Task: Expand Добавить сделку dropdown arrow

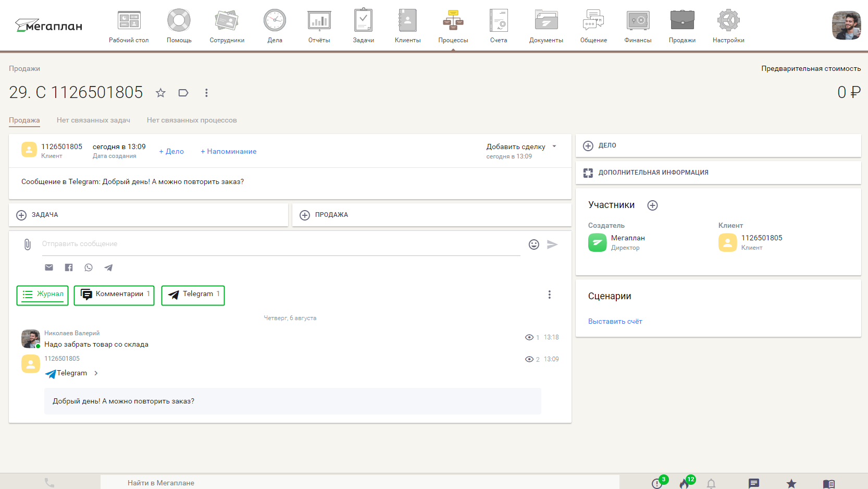Action: (554, 146)
